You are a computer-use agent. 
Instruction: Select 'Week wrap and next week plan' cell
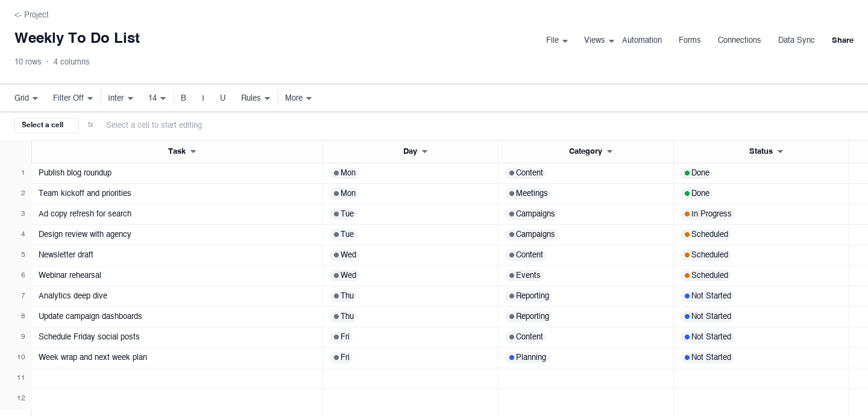click(x=177, y=358)
